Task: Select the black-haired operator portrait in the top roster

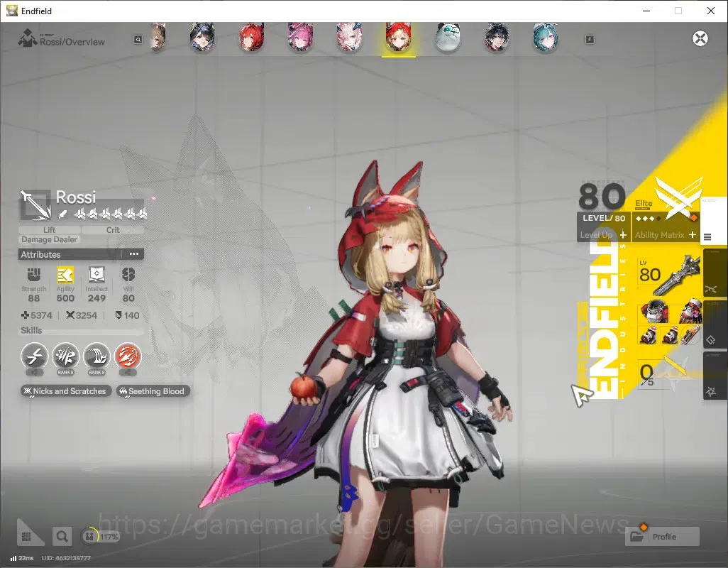Action: (202, 38)
